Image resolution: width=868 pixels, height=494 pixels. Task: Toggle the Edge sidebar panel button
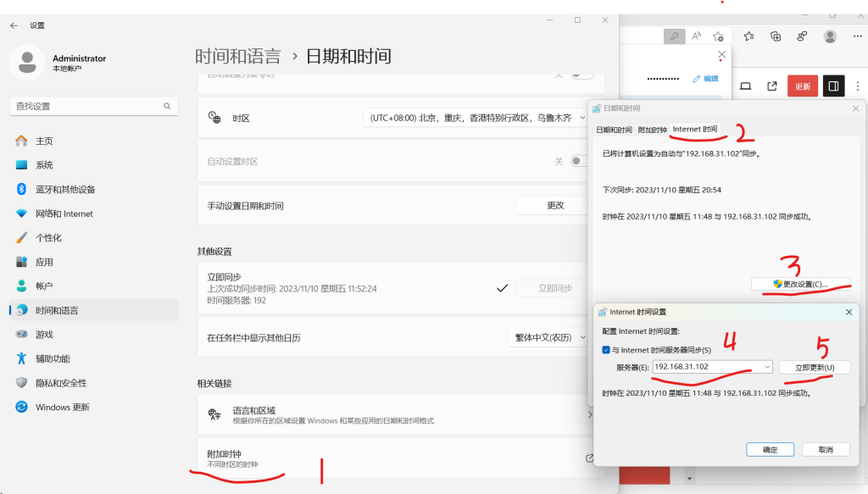point(833,86)
